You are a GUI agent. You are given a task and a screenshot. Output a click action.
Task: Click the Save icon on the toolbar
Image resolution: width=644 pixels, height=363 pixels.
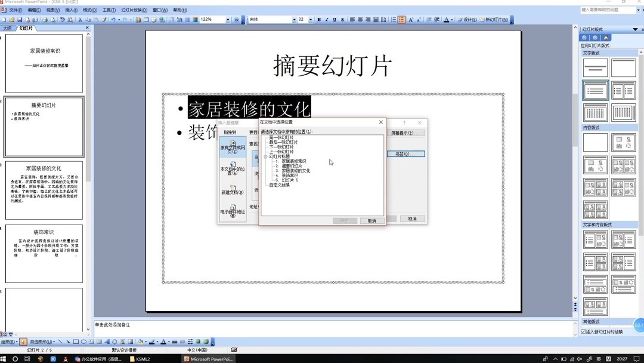[x=20, y=19]
